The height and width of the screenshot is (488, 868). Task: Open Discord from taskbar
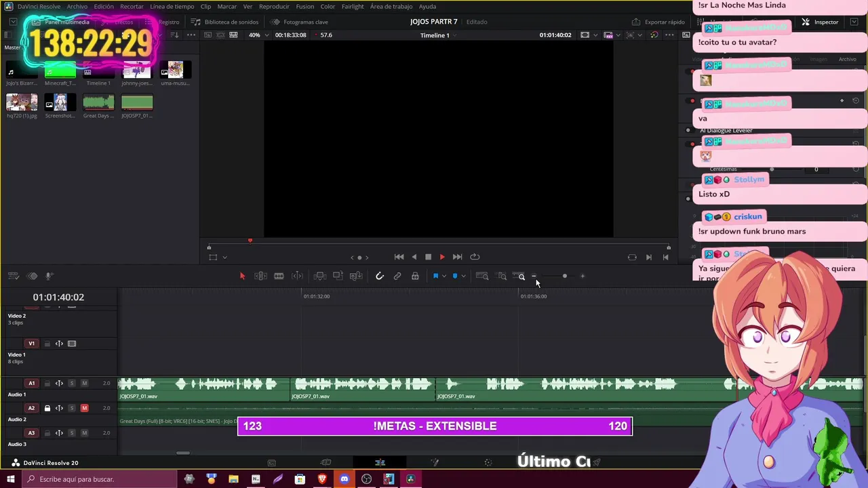(344, 479)
